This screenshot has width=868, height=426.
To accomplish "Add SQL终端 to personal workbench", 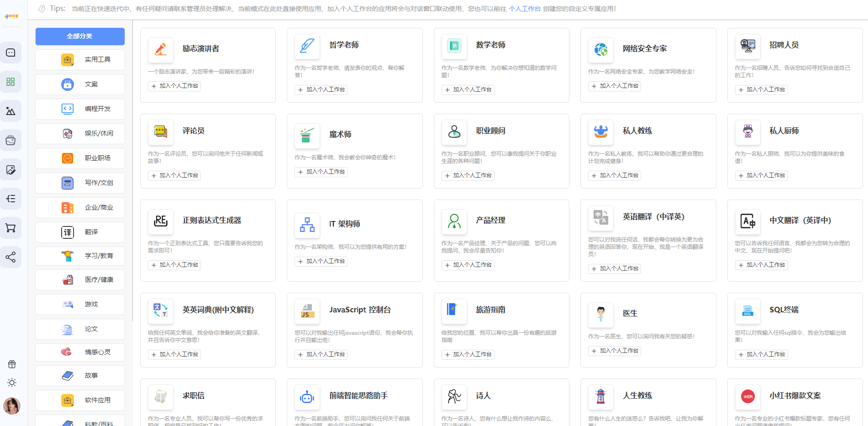I will point(761,354).
